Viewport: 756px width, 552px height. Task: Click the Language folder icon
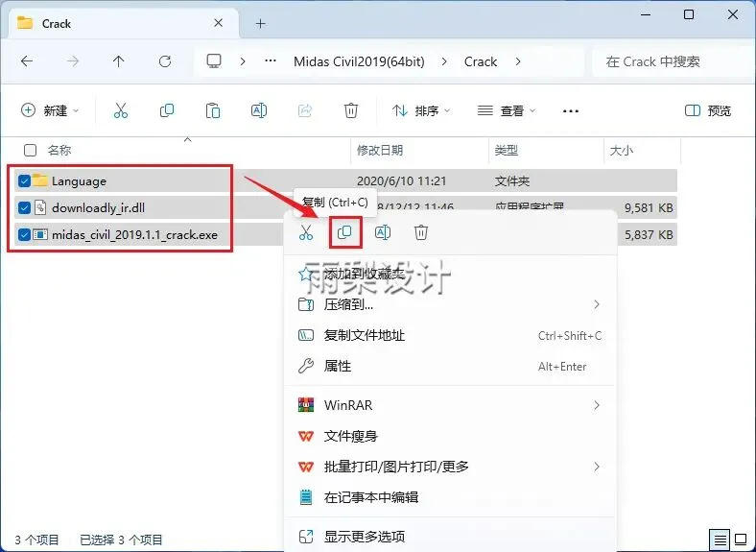point(40,180)
